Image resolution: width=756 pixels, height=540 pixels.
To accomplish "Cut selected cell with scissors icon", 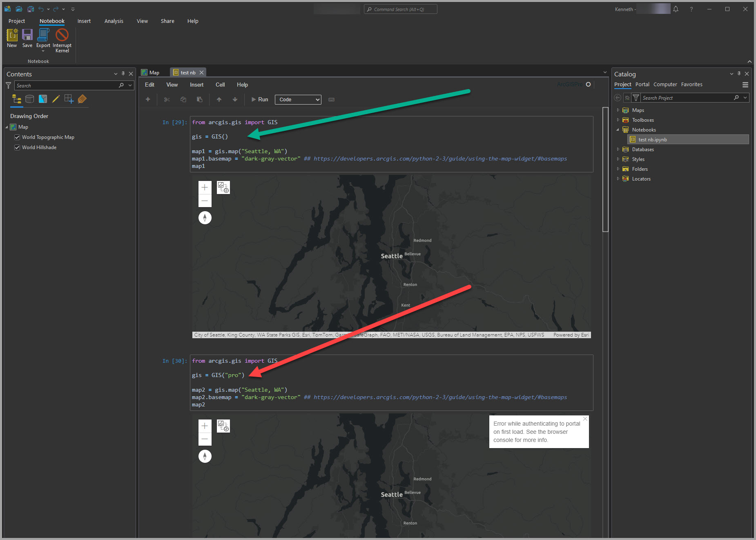I will (x=167, y=99).
